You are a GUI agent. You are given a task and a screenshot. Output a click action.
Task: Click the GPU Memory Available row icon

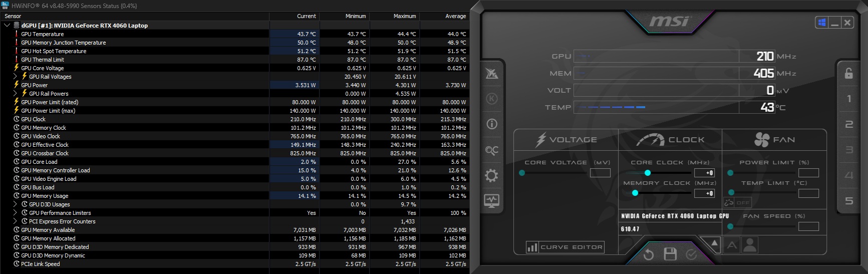coord(17,230)
